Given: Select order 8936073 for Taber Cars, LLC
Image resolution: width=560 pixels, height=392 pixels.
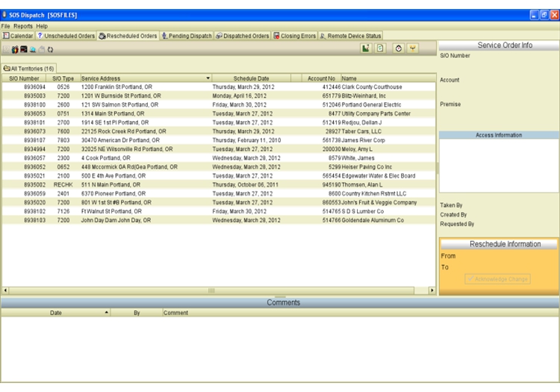Looking at the screenshot, I should click(219, 131).
